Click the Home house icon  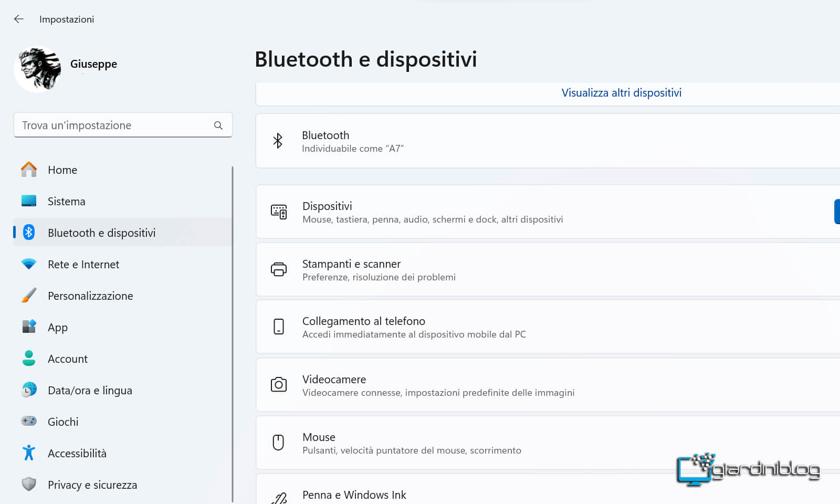pos(29,170)
